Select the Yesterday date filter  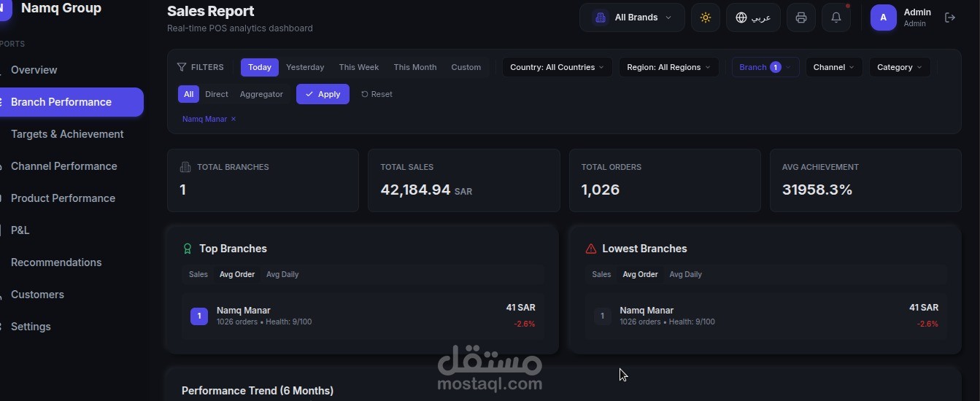click(305, 67)
